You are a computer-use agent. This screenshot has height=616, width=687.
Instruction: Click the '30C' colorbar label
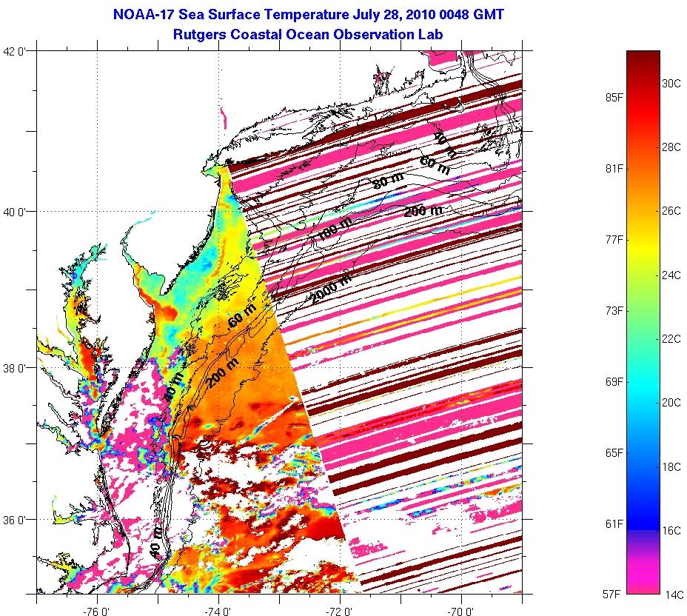(x=671, y=83)
